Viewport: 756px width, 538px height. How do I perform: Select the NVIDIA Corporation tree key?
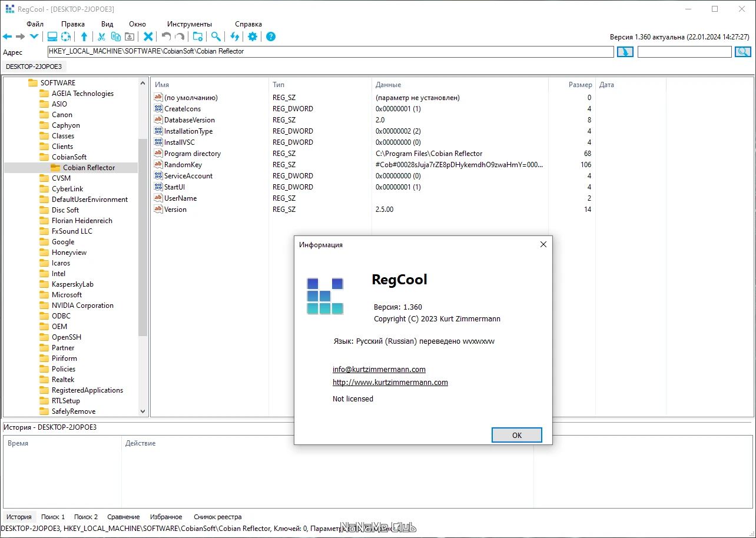point(82,305)
